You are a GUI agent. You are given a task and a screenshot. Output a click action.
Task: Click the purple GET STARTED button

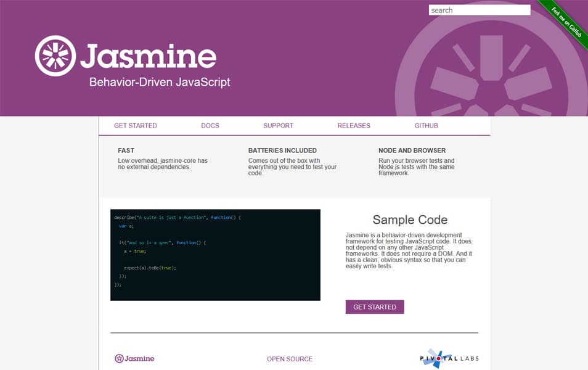[x=375, y=307]
